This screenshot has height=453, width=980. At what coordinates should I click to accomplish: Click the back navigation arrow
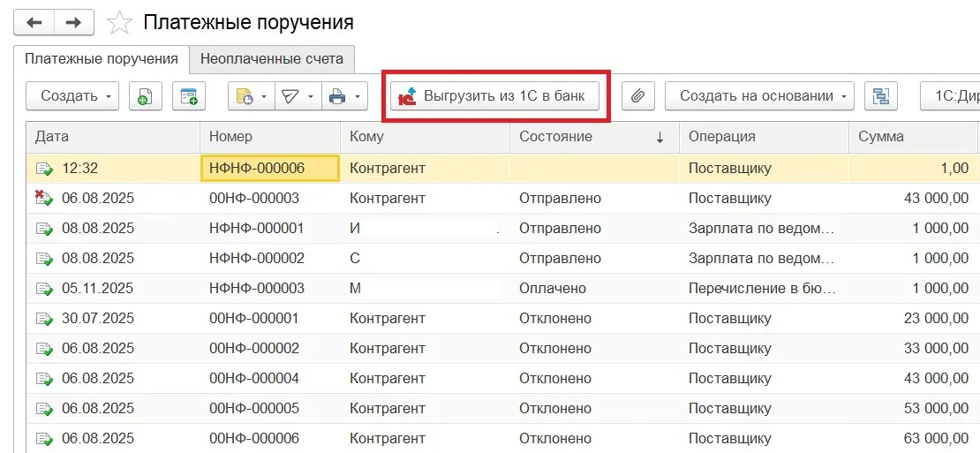click(x=34, y=22)
